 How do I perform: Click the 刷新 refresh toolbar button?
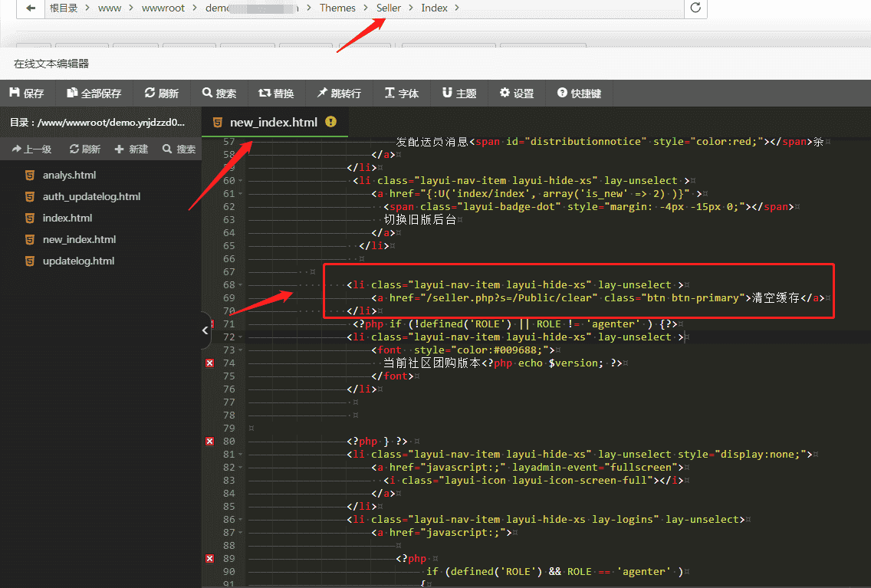point(161,93)
